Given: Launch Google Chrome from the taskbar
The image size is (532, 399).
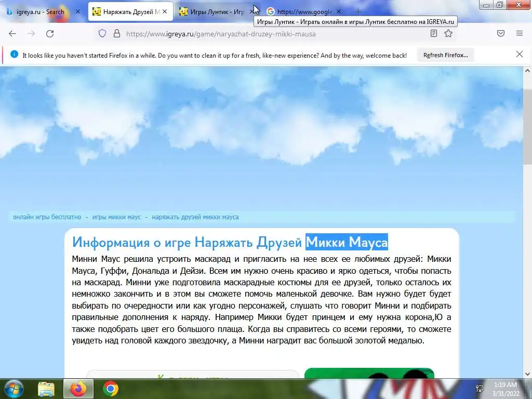Looking at the screenshot, I should [x=111, y=389].
